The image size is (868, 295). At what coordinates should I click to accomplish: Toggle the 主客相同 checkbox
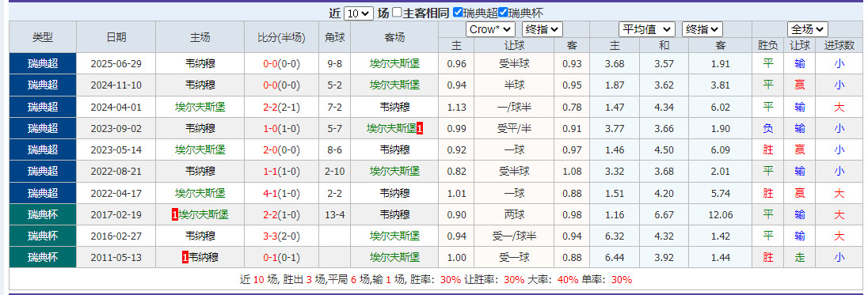coord(398,13)
